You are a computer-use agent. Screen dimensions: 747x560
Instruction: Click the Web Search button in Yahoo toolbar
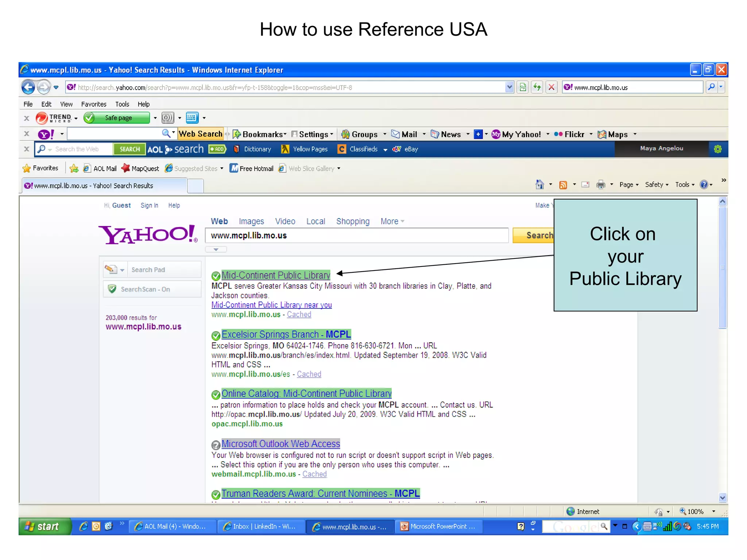200,134
